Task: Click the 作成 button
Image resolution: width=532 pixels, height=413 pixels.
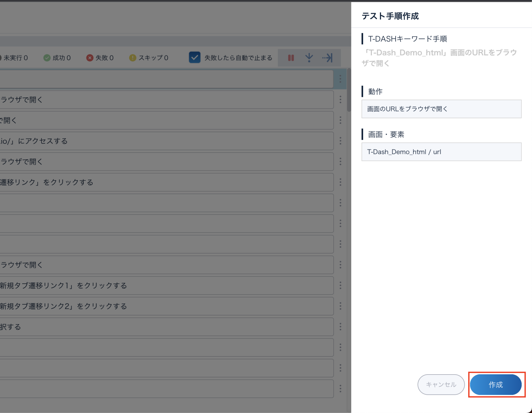Action: pyautogui.click(x=495, y=384)
